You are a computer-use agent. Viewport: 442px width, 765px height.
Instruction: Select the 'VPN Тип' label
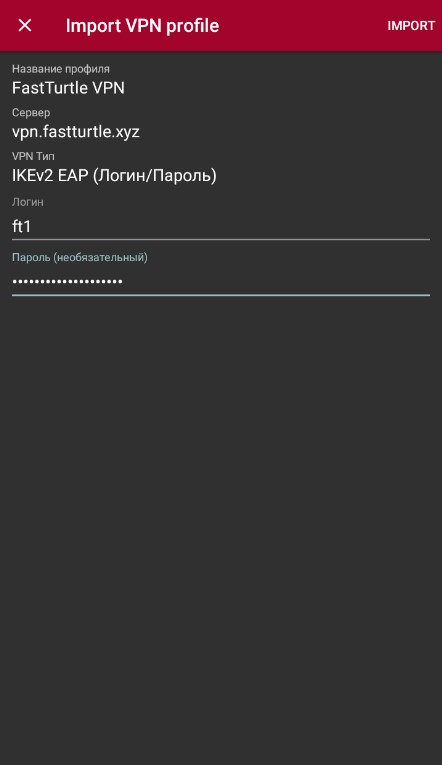click(33, 157)
